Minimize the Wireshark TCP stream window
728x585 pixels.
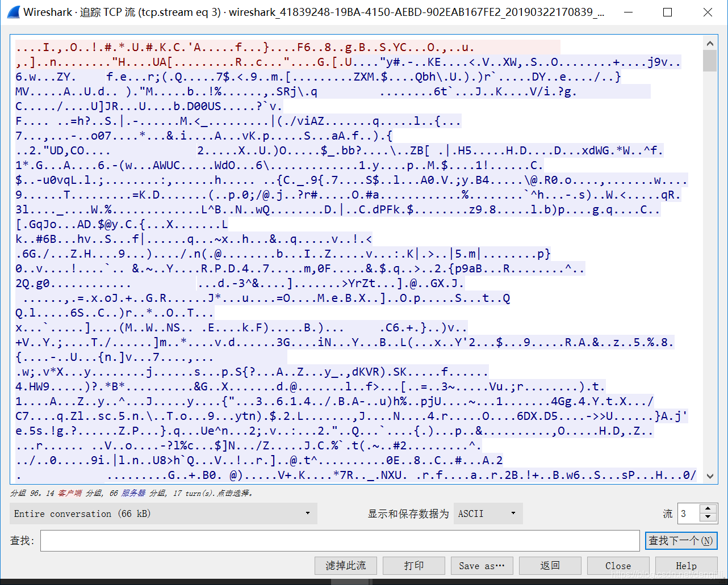click(x=627, y=12)
